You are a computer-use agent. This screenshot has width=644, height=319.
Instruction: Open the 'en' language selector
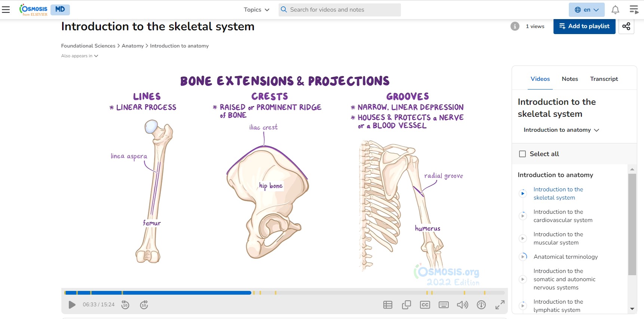(586, 10)
